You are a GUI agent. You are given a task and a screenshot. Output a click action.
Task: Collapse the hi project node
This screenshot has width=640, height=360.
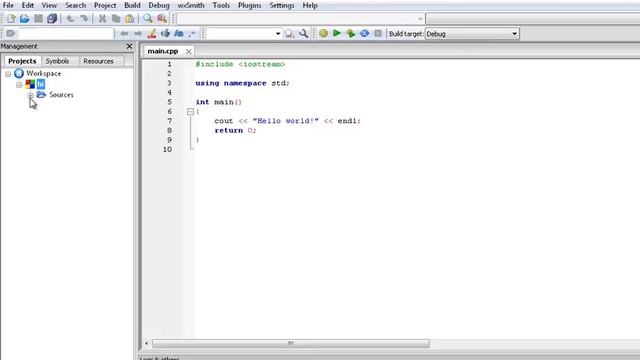(19, 85)
